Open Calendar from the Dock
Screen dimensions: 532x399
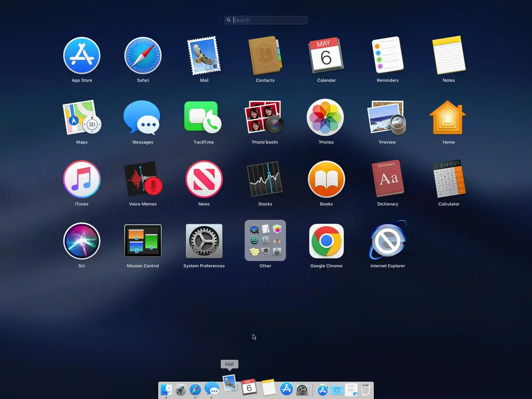coord(249,387)
